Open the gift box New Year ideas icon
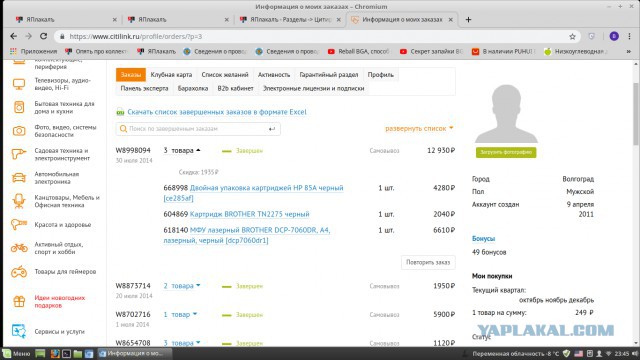This screenshot has width=640, height=360. point(19,302)
